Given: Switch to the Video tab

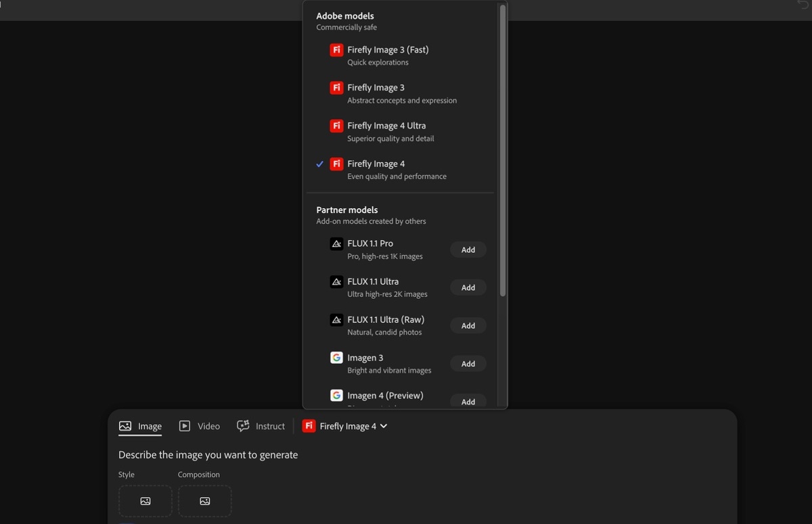Looking at the screenshot, I should pos(200,426).
